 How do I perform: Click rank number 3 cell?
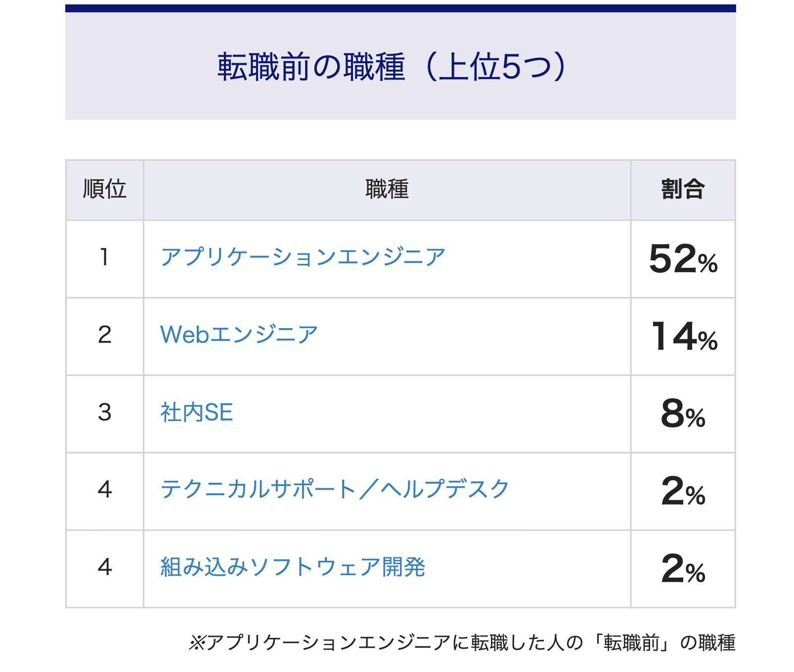[x=104, y=412]
